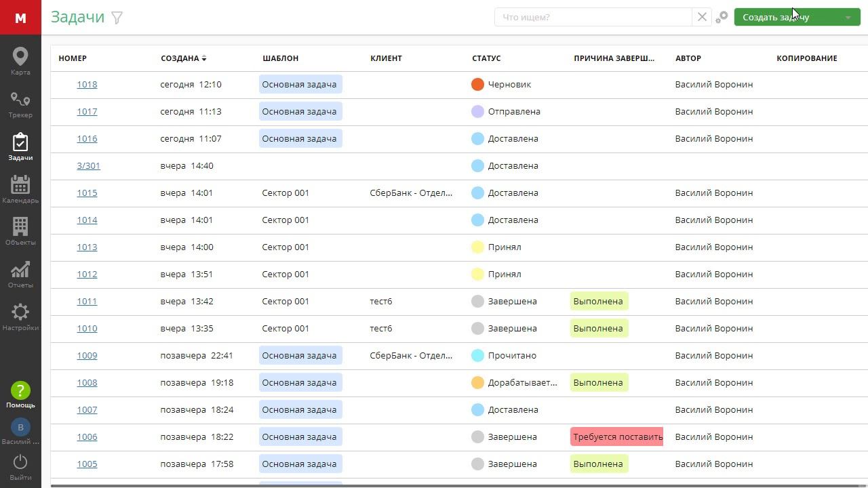Image resolution: width=868 pixels, height=488 pixels.
Task: Click the Копирование column header
Action: coord(807,58)
